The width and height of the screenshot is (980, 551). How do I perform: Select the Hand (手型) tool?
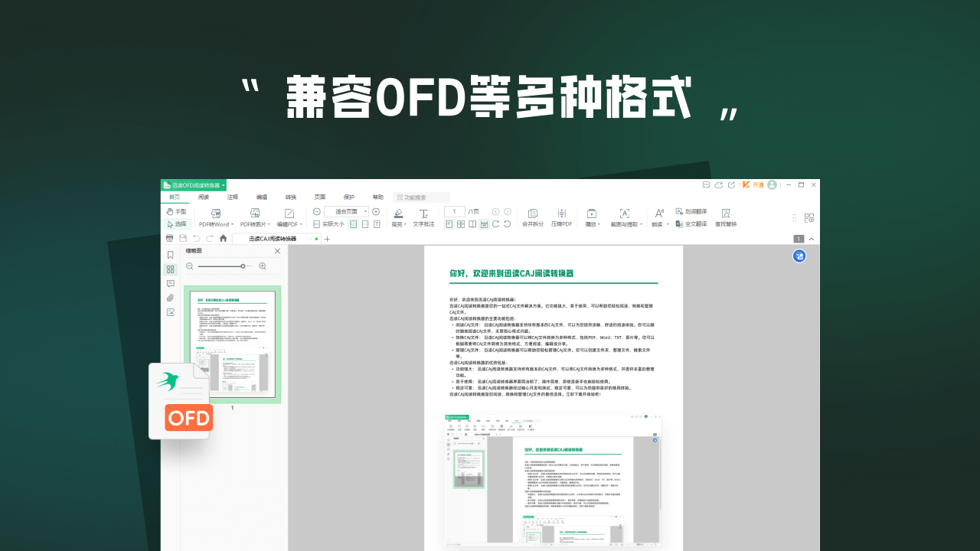click(175, 211)
